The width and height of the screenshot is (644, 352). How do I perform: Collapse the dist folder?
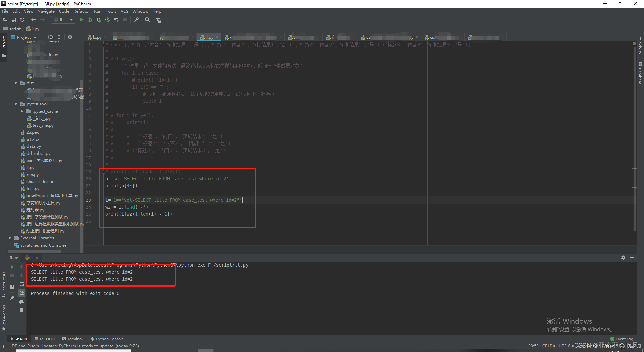(16, 83)
